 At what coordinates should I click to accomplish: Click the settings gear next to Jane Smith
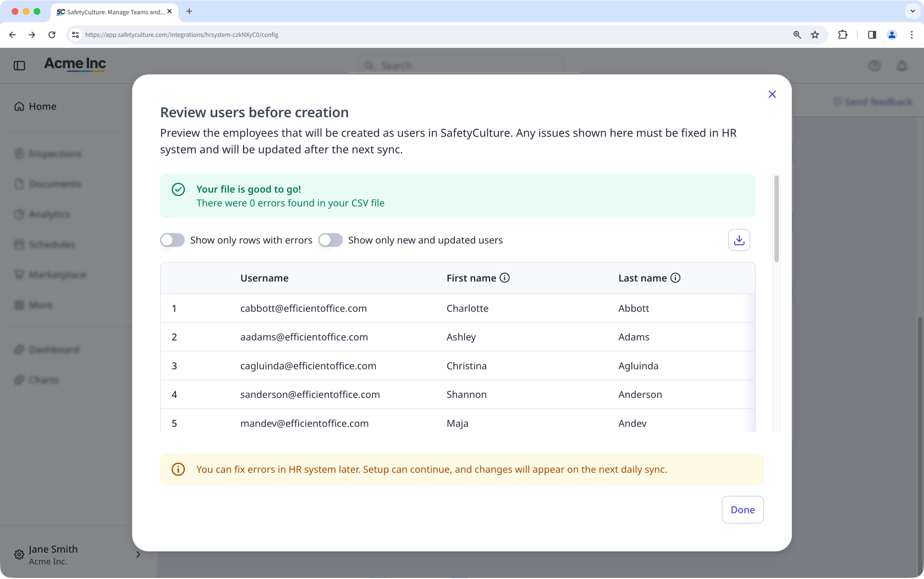point(19,554)
